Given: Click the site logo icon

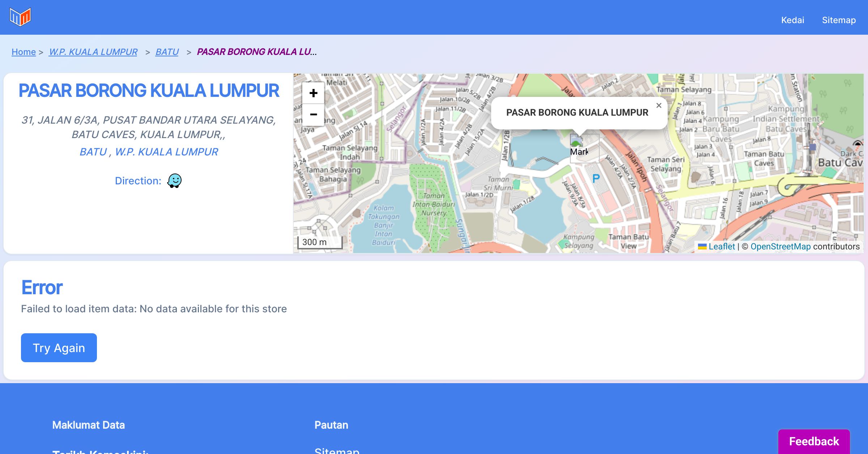Looking at the screenshot, I should click(x=20, y=17).
